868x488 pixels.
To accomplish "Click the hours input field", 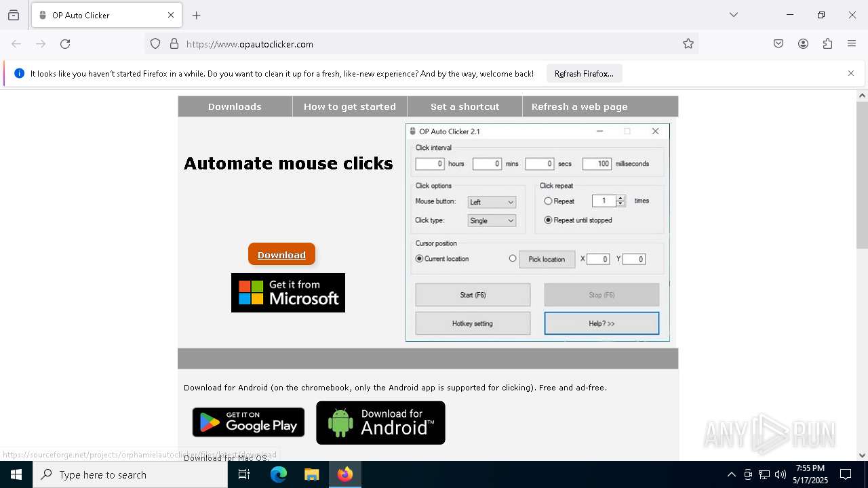I will [430, 164].
